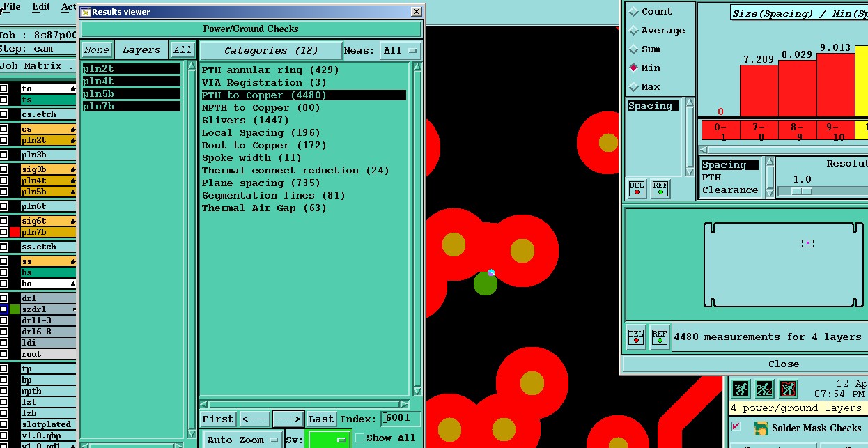Select the Min radio option
This screenshot has width=868, height=448.
click(634, 68)
